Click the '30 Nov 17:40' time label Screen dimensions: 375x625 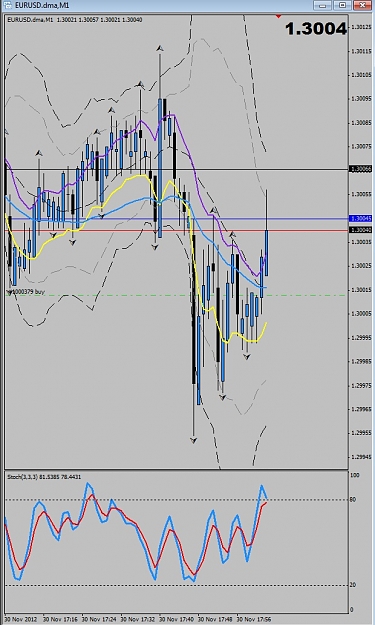[176, 620]
